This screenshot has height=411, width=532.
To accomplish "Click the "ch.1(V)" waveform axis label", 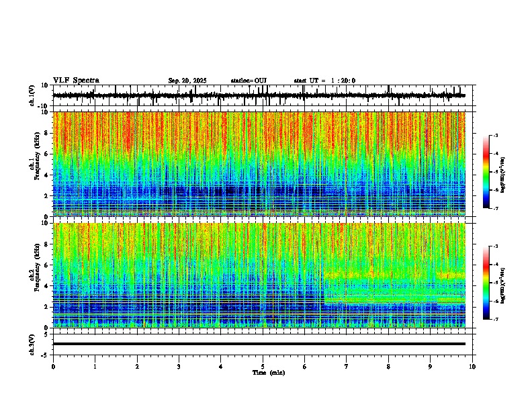I will [x=32, y=96].
